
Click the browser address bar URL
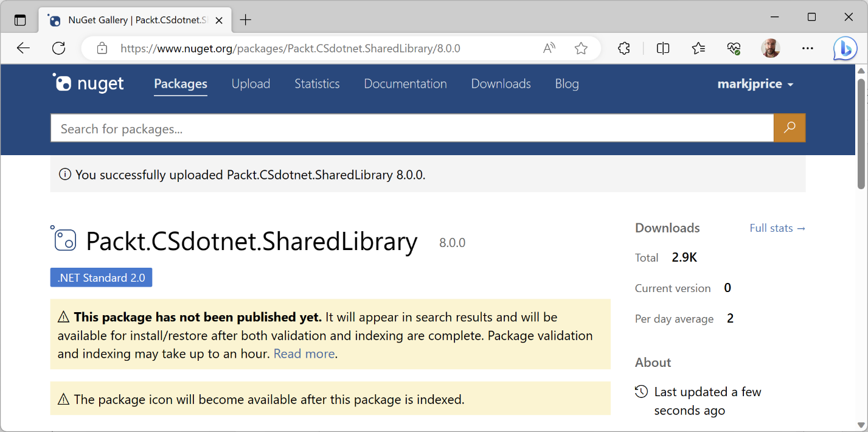tap(290, 49)
